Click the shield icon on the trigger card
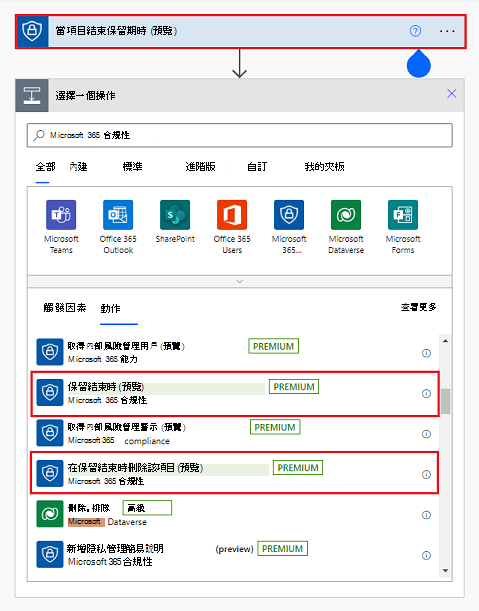Screen dimensions: 479x611 click(32, 32)
